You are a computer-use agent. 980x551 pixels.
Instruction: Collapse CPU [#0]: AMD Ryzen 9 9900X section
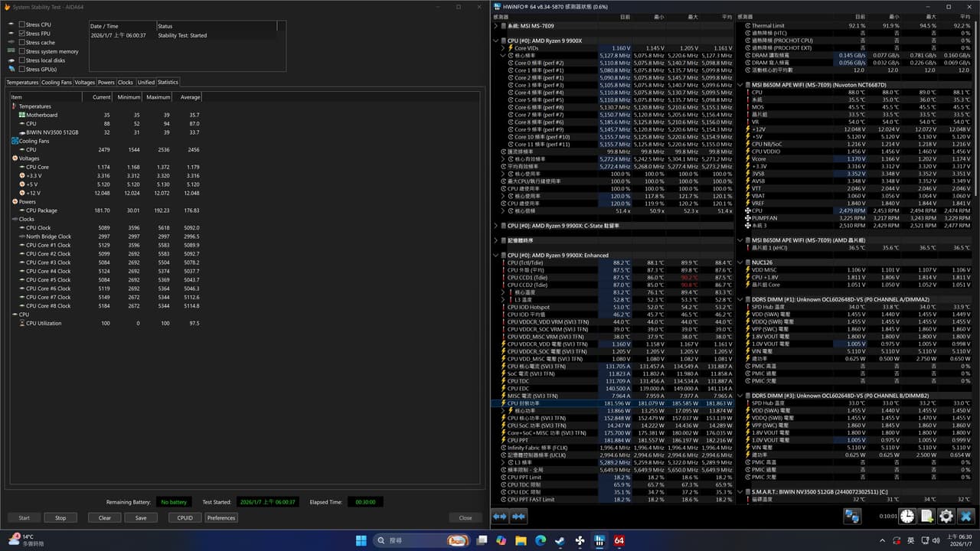point(497,41)
